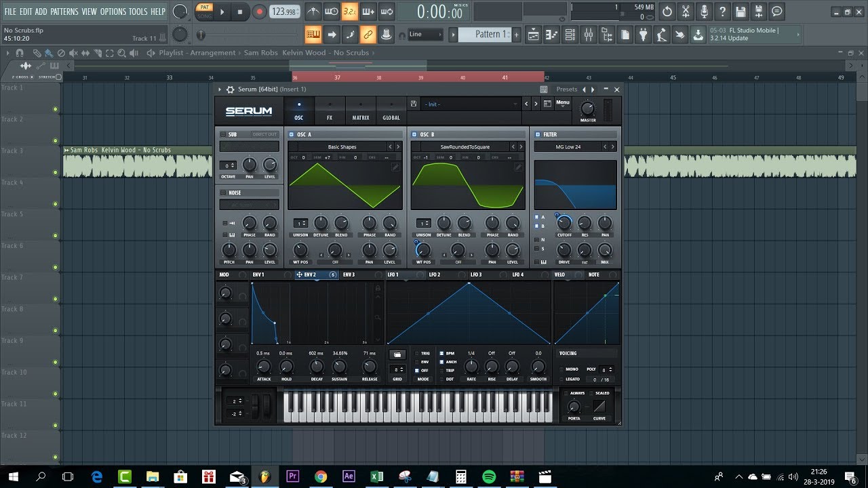Click the link/chain snap icon
The image size is (868, 488).
[368, 34]
